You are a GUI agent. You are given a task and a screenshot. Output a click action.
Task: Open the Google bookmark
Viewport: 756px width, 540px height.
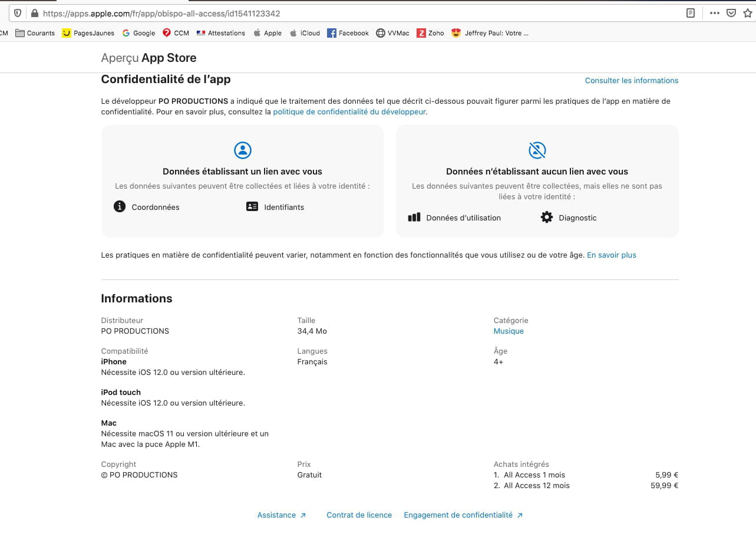click(x=138, y=33)
